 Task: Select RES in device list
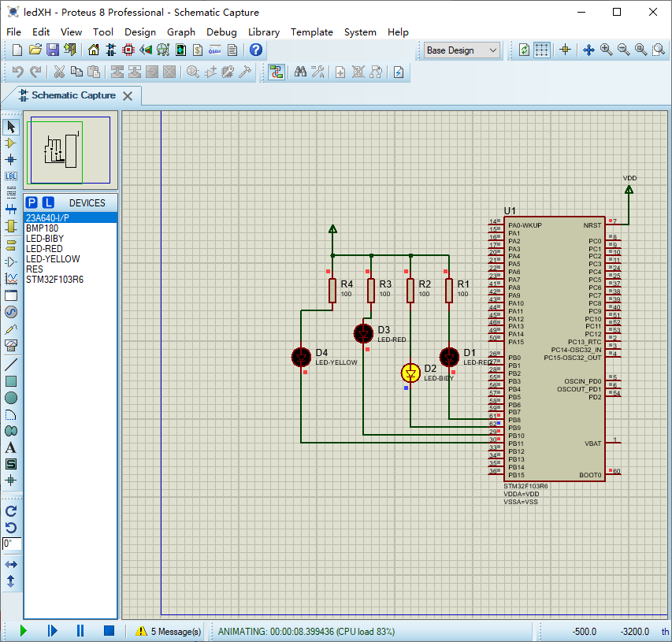70,269
